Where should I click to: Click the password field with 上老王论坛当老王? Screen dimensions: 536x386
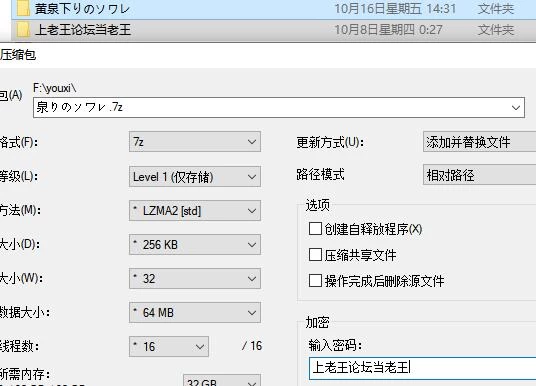point(423,368)
